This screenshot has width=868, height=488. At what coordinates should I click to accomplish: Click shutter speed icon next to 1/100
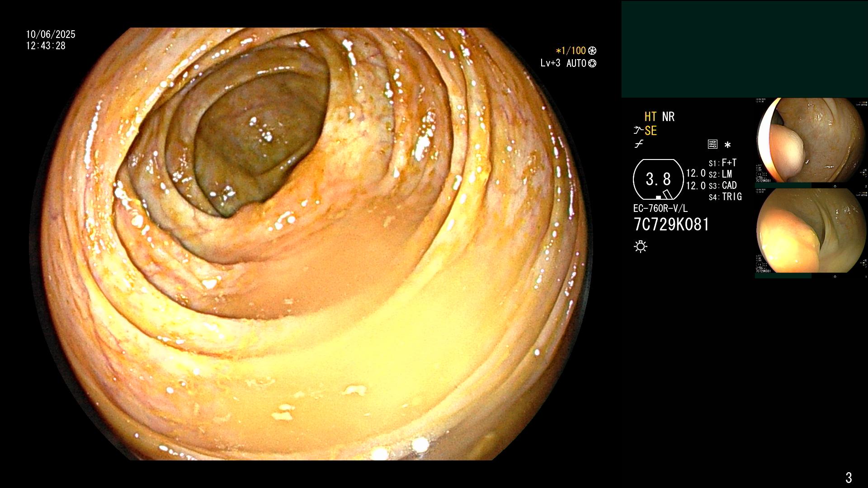[x=592, y=51]
